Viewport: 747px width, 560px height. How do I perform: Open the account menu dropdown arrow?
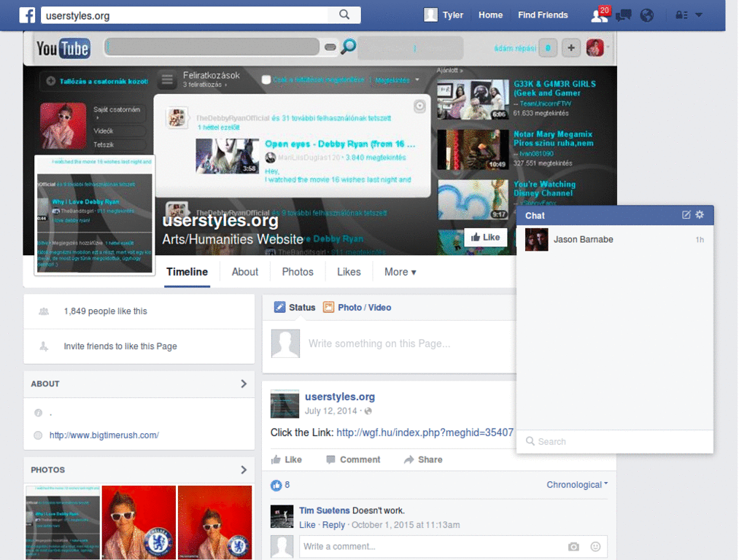(699, 15)
